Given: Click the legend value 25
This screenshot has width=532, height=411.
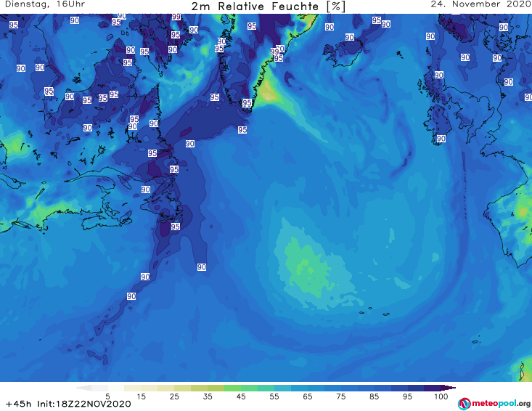Looking at the screenshot, I should click(x=174, y=396).
